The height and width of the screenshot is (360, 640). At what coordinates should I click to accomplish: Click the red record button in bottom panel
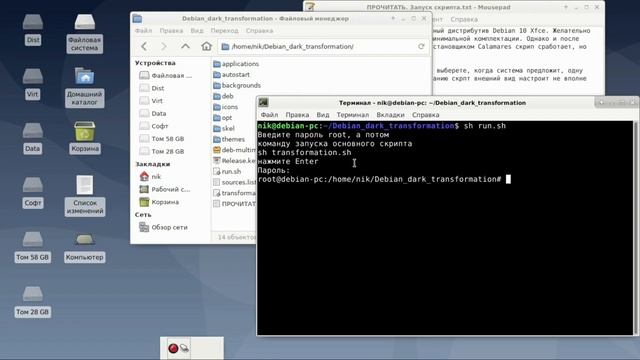pos(173,348)
